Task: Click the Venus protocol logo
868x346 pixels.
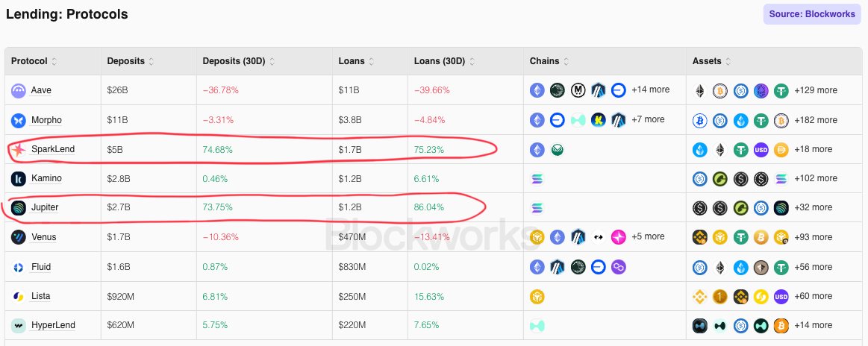Action: tap(19, 237)
